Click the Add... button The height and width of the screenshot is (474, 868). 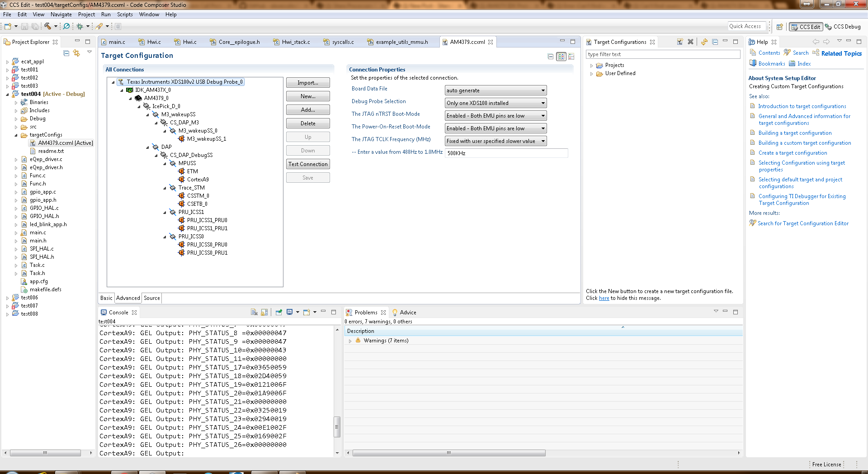(x=308, y=110)
